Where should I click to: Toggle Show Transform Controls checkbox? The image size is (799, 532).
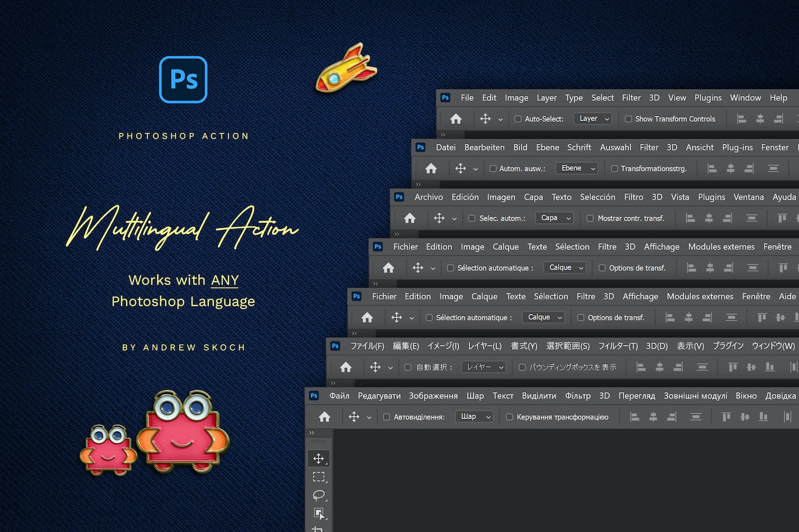[x=628, y=119]
